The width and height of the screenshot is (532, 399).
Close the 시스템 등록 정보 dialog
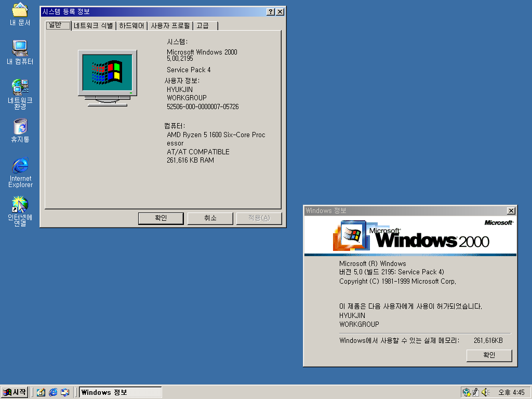click(x=280, y=12)
